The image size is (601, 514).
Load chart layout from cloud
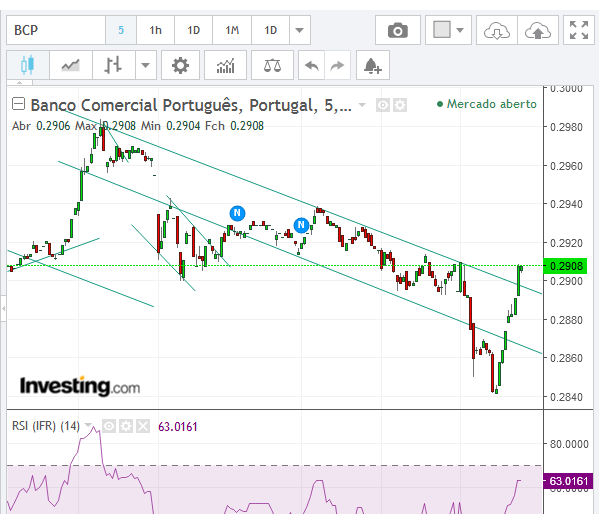click(x=497, y=30)
